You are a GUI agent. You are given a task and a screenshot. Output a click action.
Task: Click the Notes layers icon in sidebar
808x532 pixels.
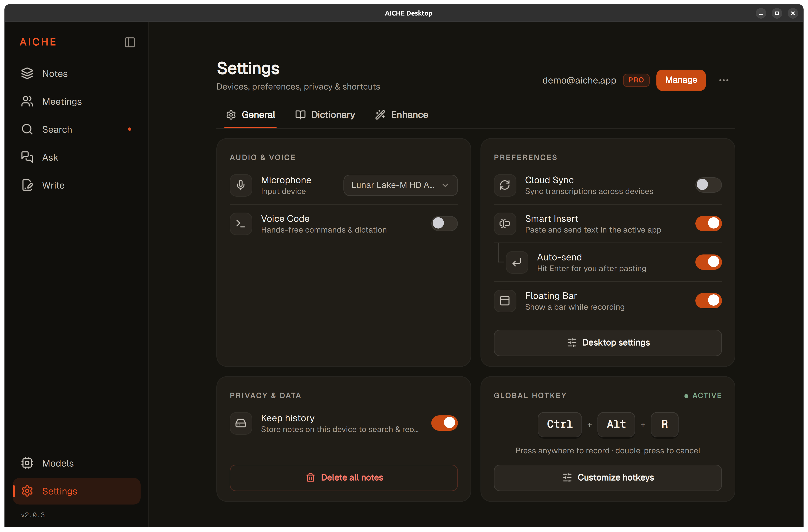(27, 73)
